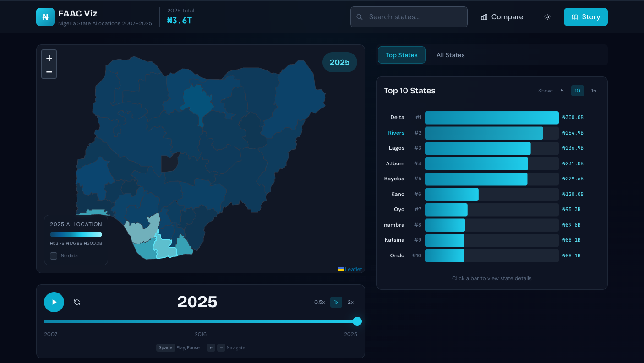Click the bar-chart icon next to Compare
Viewport: 644px width, 363px height.
point(484,16)
